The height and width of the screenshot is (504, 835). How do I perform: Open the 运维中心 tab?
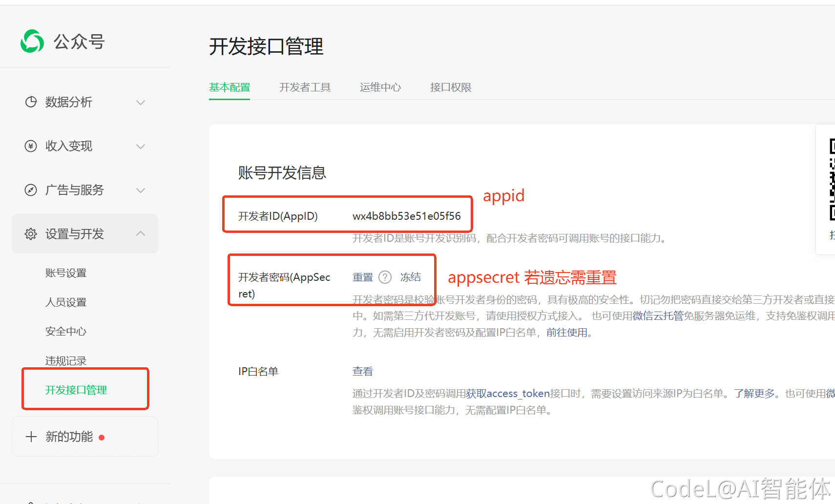coord(380,87)
